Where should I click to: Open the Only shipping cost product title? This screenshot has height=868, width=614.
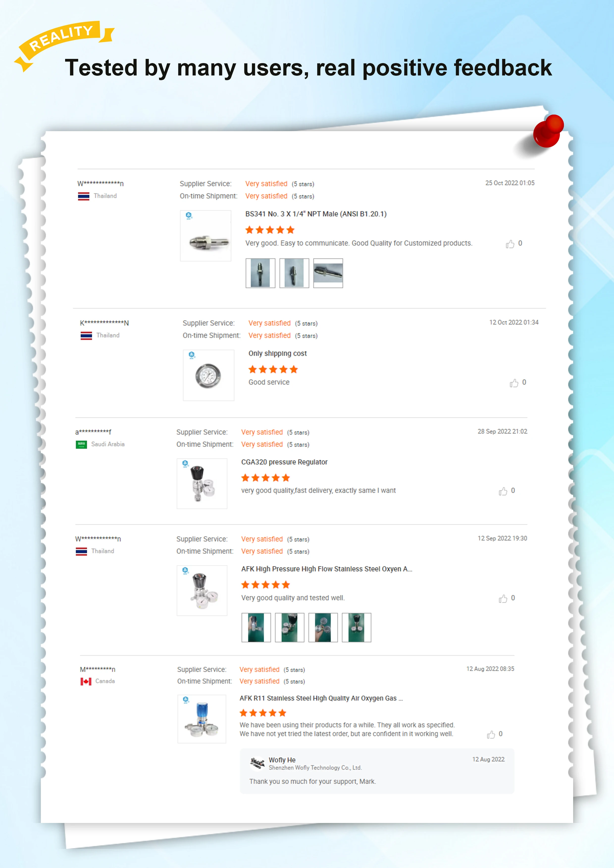click(x=277, y=354)
